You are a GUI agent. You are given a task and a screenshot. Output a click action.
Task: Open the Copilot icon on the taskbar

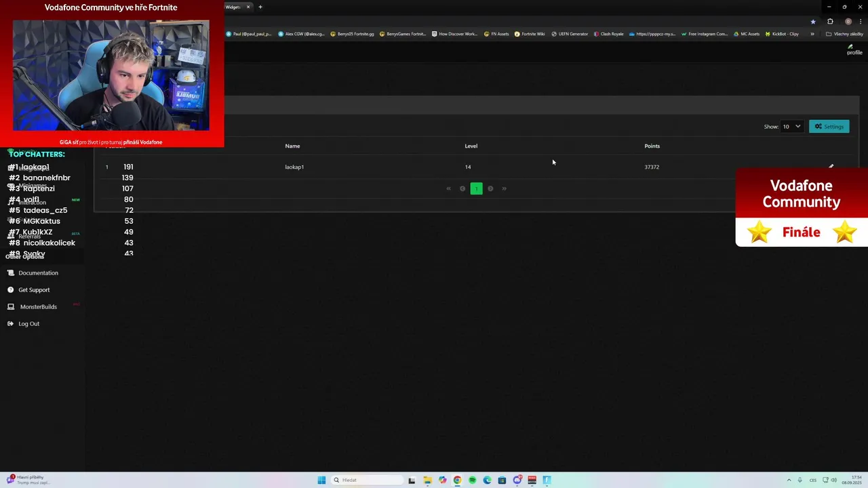tap(442, 480)
